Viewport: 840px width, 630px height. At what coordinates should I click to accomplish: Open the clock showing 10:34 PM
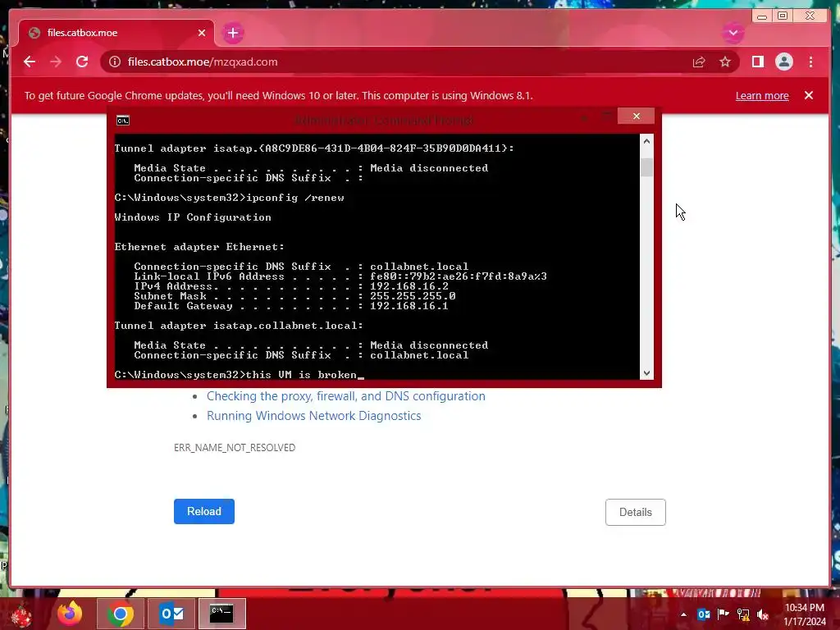click(805, 614)
